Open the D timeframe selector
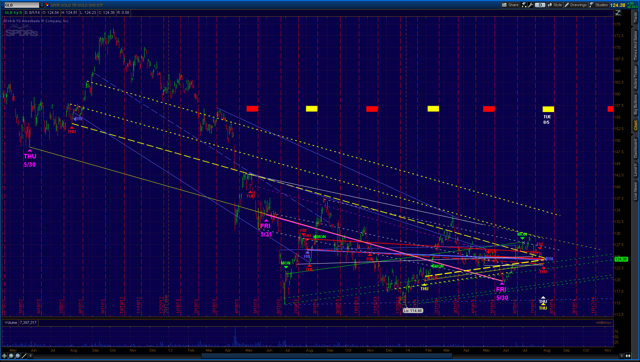Screen dimensions: 640x362 point(540,5)
